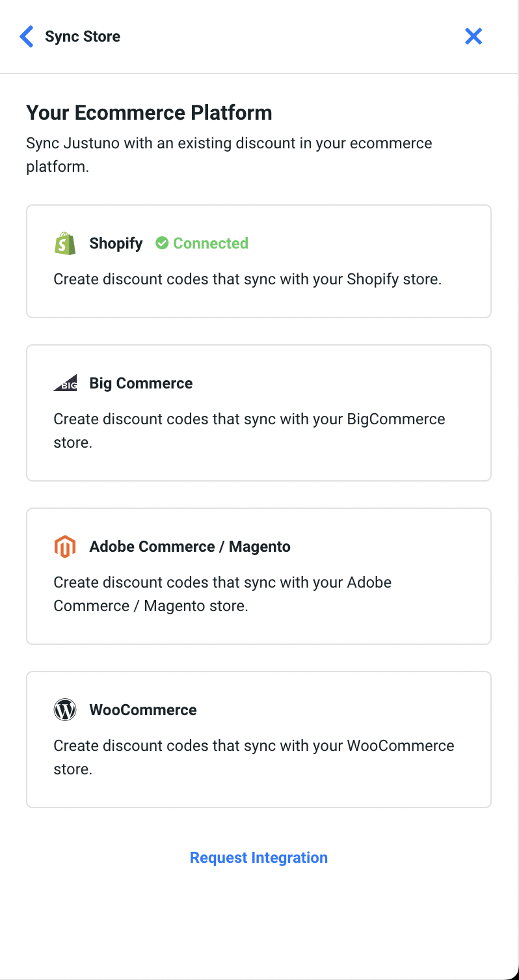Screen dimensions: 519x980
Task: Click the Your Ecommerce Platform heading
Action: click(149, 113)
